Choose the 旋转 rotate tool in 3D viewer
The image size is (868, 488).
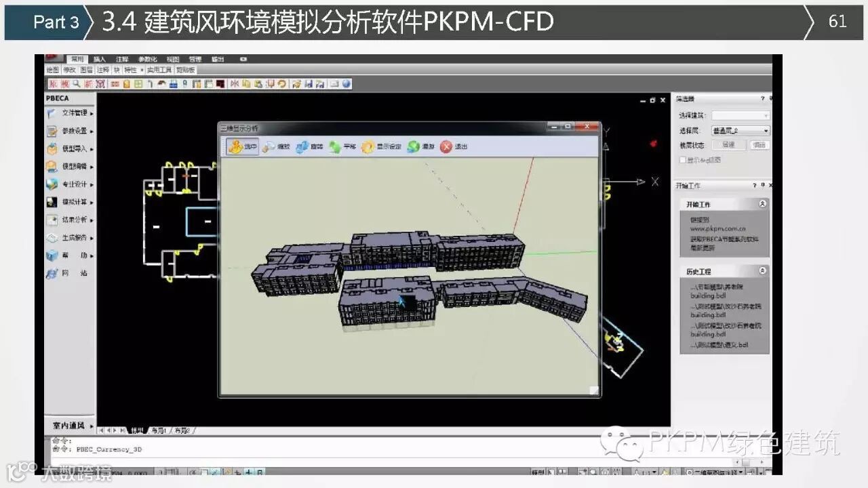pyautogui.click(x=309, y=146)
